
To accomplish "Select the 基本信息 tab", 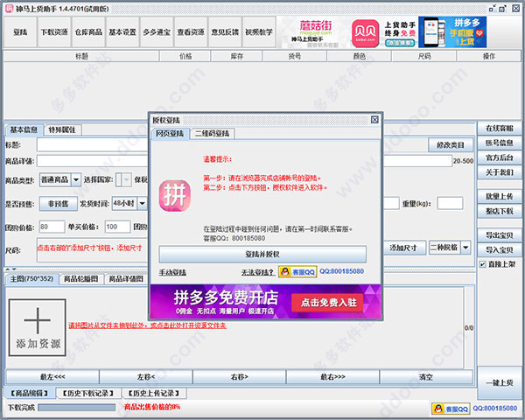I will (x=24, y=129).
